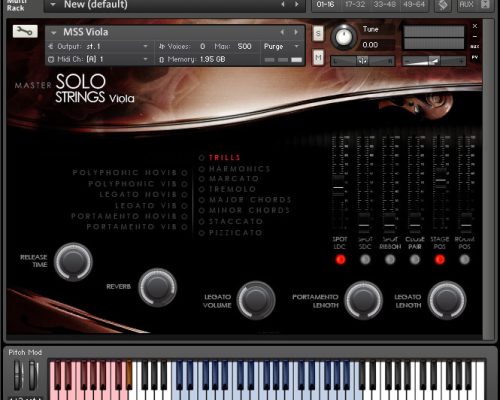Open the Output st.1 dropdown
The height and width of the screenshot is (400, 500).
(146, 46)
